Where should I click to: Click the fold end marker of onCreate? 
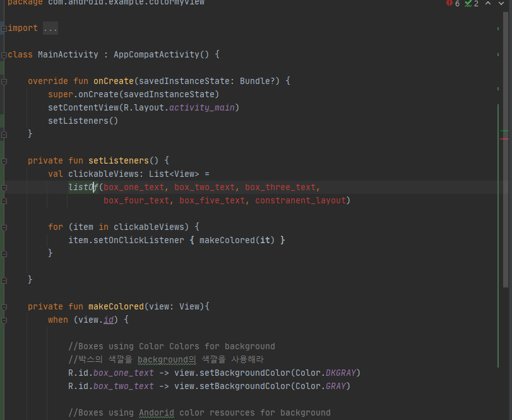click(4, 135)
